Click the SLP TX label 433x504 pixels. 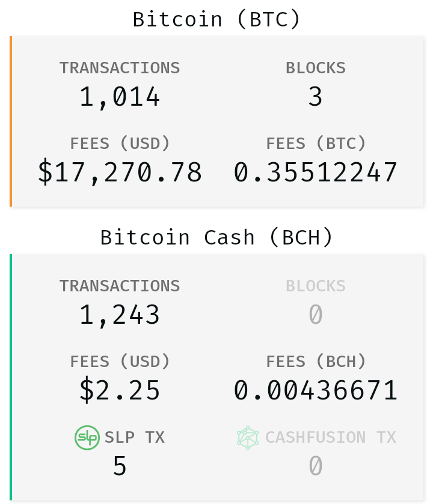[x=135, y=437]
